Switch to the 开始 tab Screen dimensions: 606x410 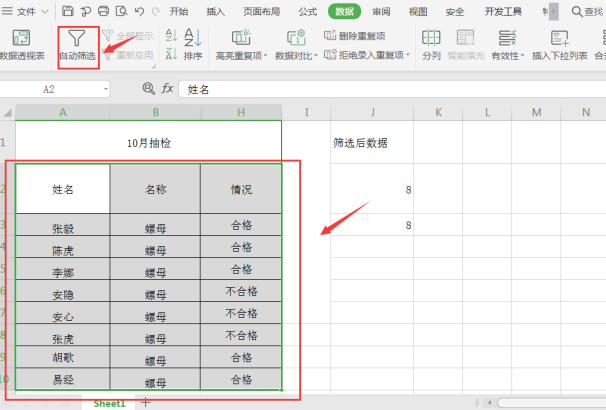[179, 12]
